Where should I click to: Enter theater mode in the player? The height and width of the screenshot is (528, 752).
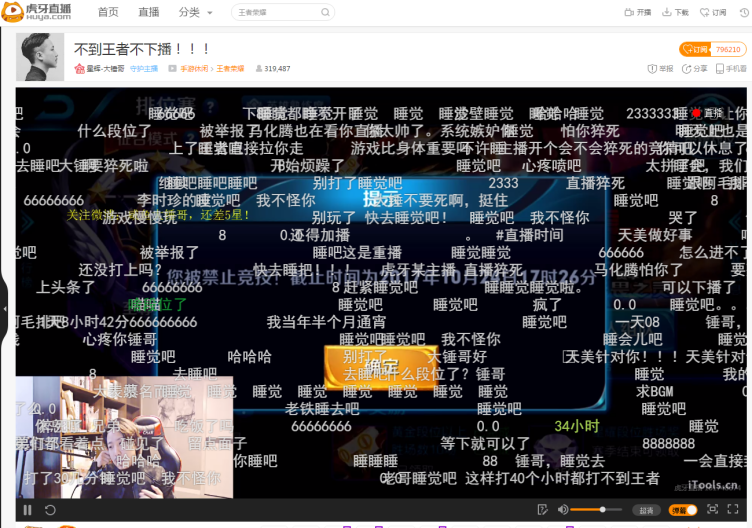pyautogui.click(x=712, y=509)
